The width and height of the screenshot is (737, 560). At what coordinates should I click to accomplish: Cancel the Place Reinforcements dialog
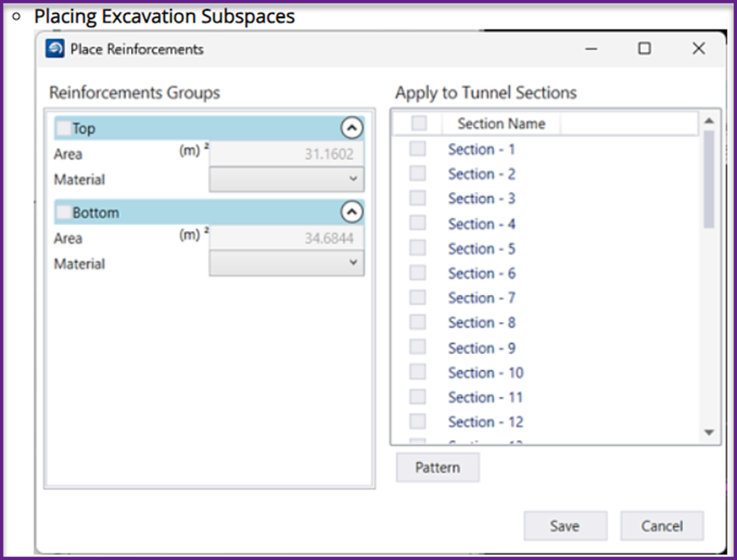tap(661, 525)
